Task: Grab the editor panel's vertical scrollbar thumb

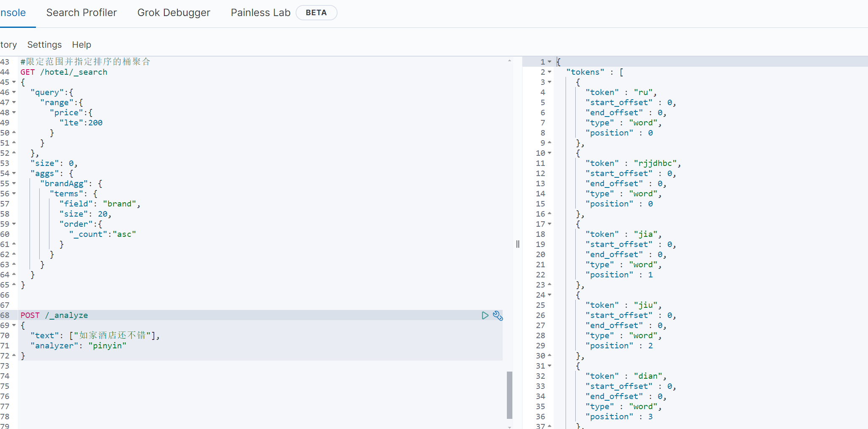Action: [x=509, y=395]
